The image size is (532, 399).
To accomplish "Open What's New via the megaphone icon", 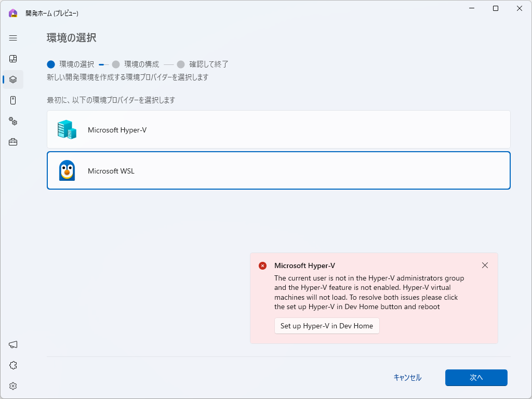I will 12,344.
